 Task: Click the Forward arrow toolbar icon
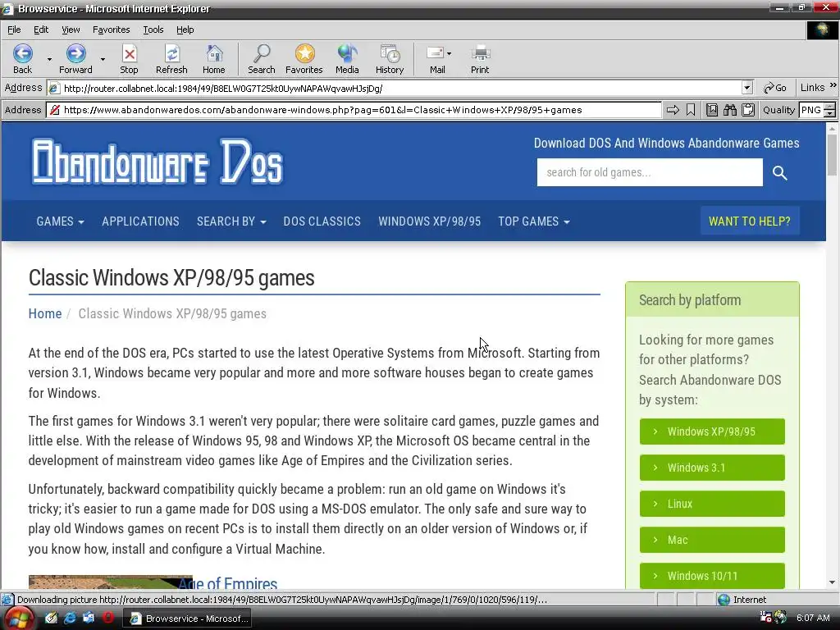[x=75, y=53]
